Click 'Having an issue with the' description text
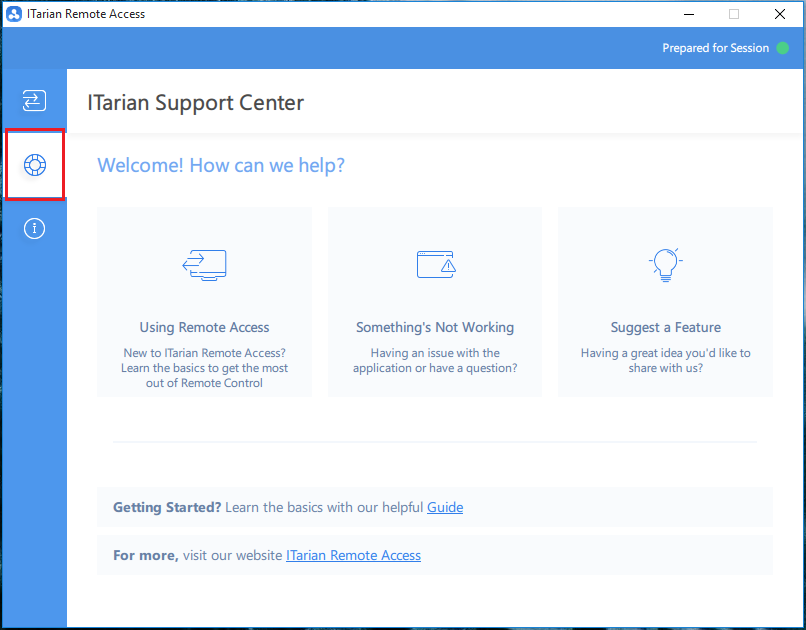Image resolution: width=806 pixels, height=630 pixels. pos(435,353)
